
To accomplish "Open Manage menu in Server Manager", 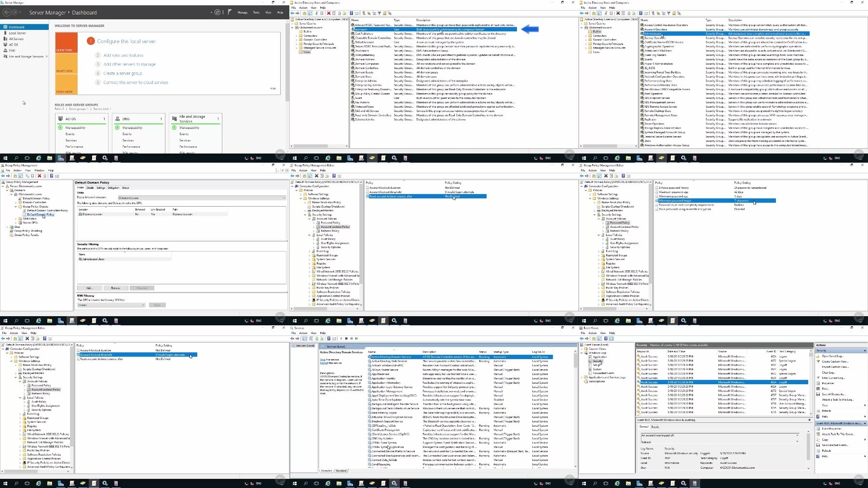I will point(243,13).
